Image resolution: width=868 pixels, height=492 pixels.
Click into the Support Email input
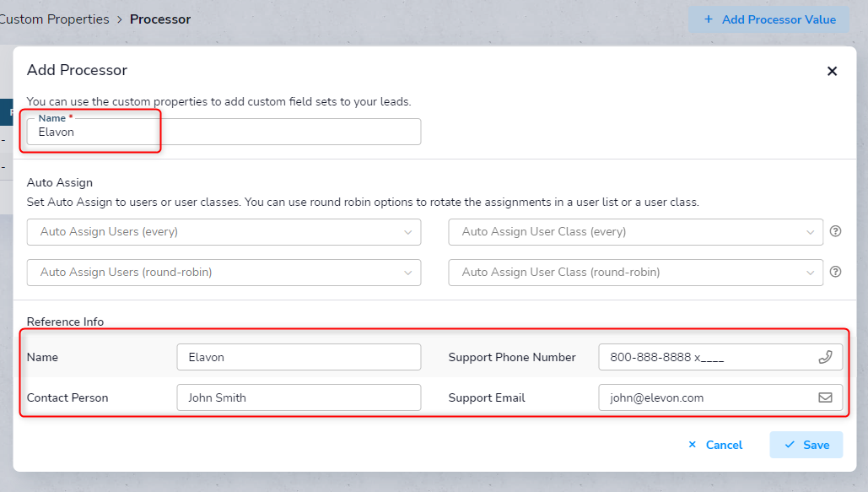[x=720, y=397]
